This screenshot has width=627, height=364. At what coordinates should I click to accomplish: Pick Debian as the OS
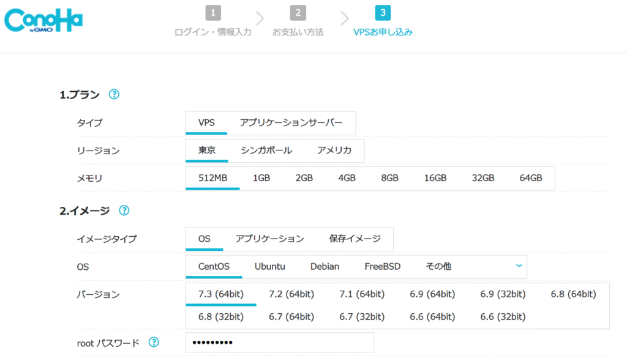(x=325, y=267)
